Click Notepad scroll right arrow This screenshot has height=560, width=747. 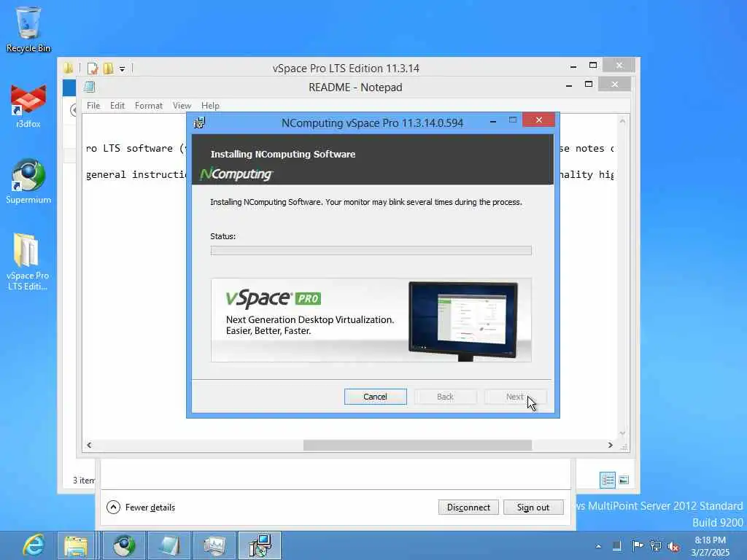point(611,446)
